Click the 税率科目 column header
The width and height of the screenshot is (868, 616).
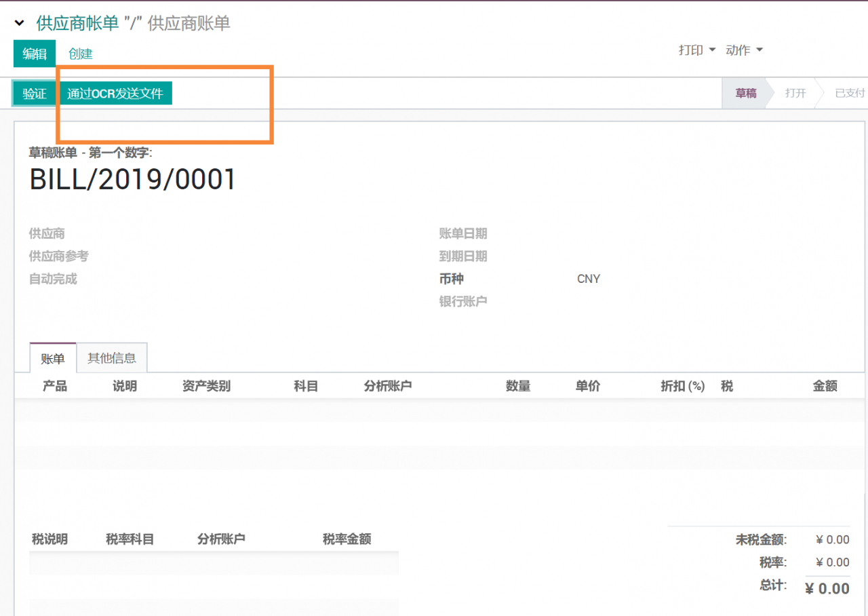tap(130, 539)
